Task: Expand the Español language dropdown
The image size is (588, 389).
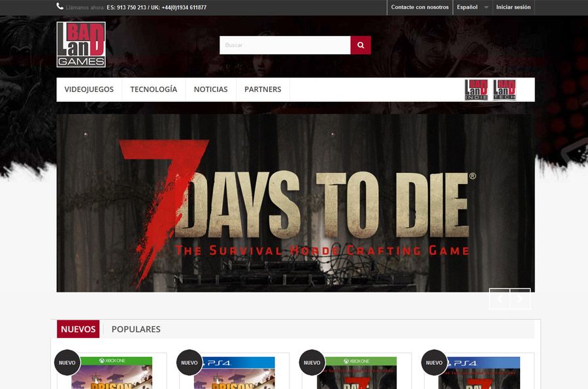Action: click(x=472, y=7)
